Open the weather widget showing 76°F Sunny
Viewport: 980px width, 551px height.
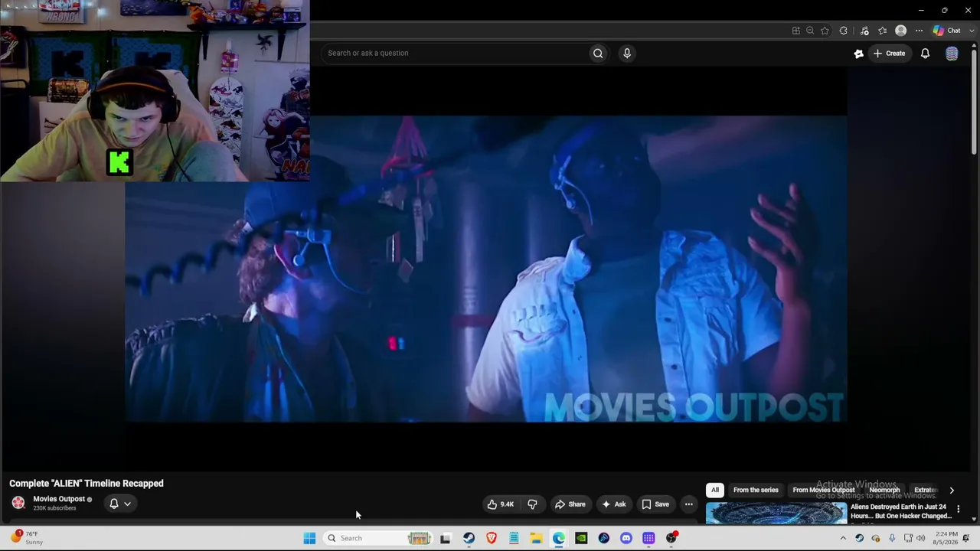[x=26, y=538]
